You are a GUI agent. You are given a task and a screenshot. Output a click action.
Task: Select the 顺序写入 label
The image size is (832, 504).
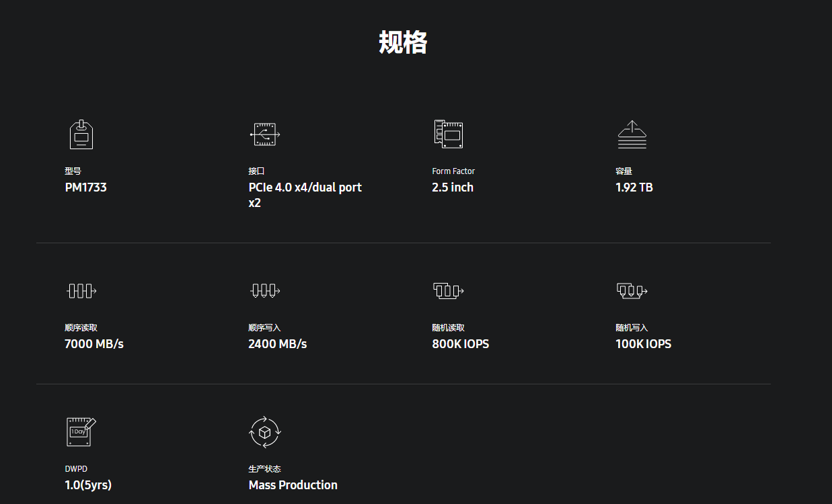click(265, 328)
